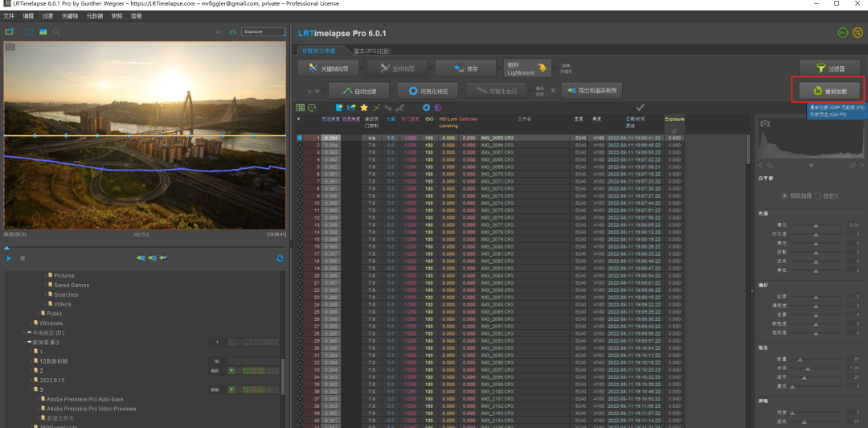Image resolution: width=868 pixels, height=428 pixels.
Task: Switch to the 基本/JPG(旧版) tab
Action: tap(371, 51)
